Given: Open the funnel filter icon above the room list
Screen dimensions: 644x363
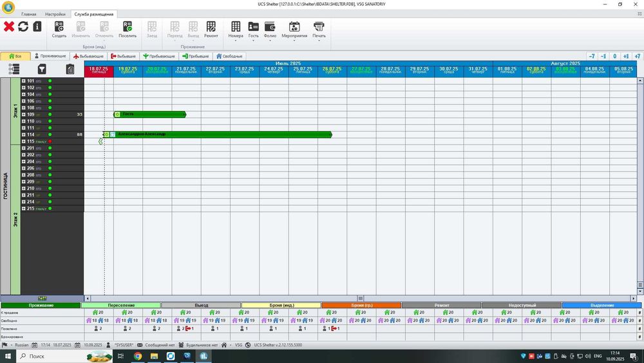Looking at the screenshot, I should pyautogui.click(x=42, y=69).
